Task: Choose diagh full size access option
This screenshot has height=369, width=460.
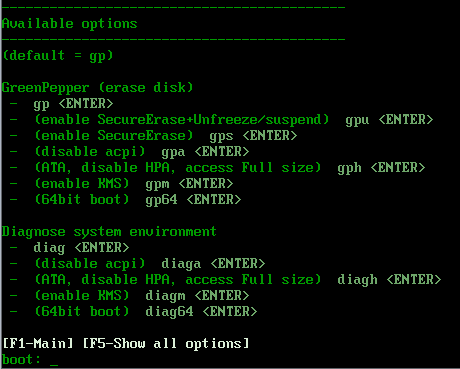Action: [x=238, y=280]
